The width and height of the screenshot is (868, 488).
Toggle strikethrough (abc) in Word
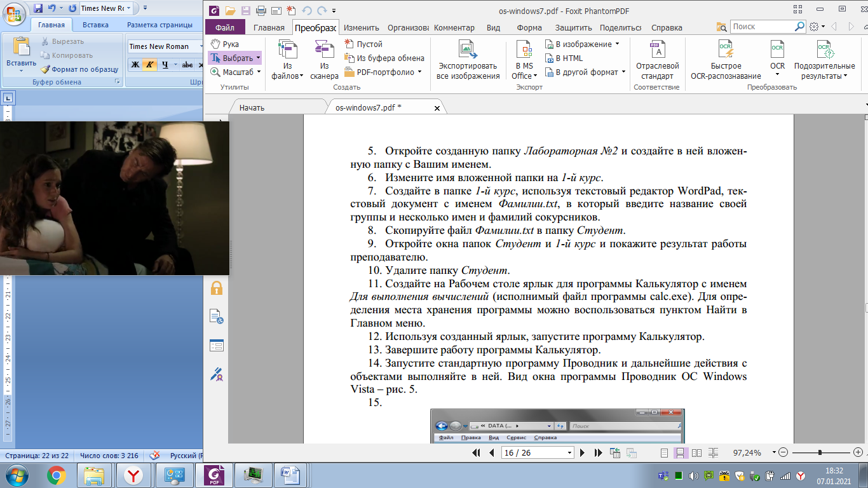187,65
